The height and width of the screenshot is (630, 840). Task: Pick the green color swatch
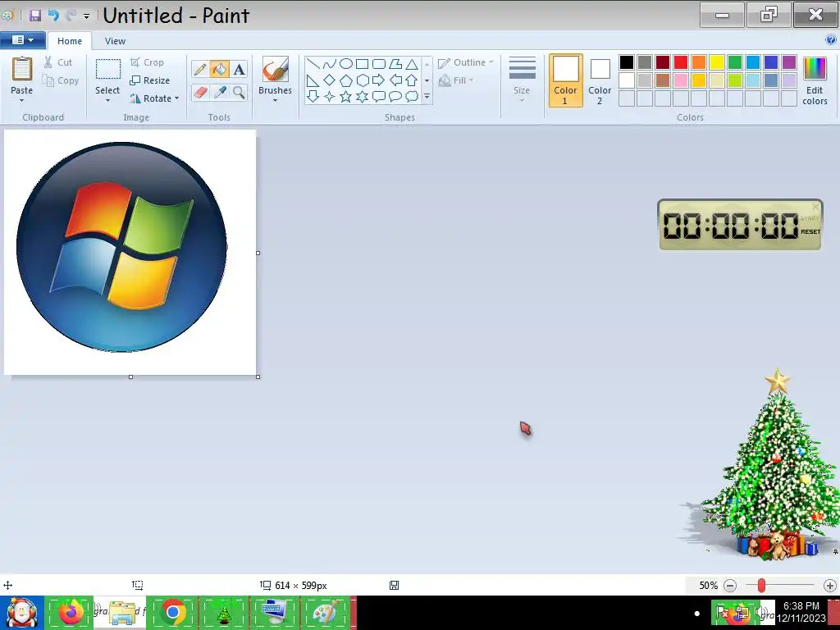(735, 62)
